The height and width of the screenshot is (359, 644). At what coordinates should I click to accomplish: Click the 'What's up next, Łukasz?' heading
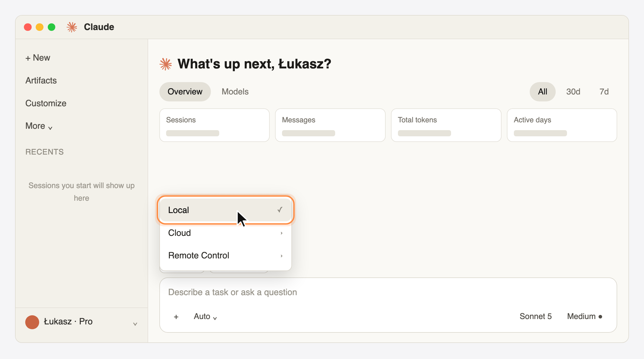254,64
